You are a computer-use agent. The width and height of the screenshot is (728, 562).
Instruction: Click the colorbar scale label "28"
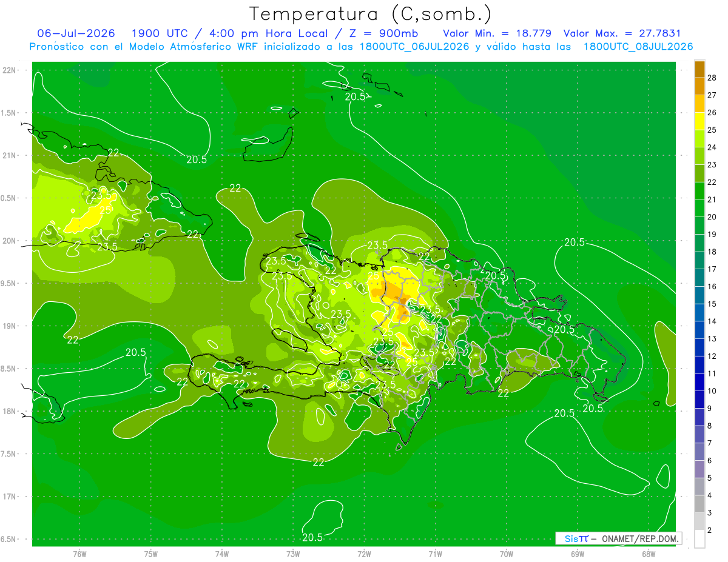[712, 78]
